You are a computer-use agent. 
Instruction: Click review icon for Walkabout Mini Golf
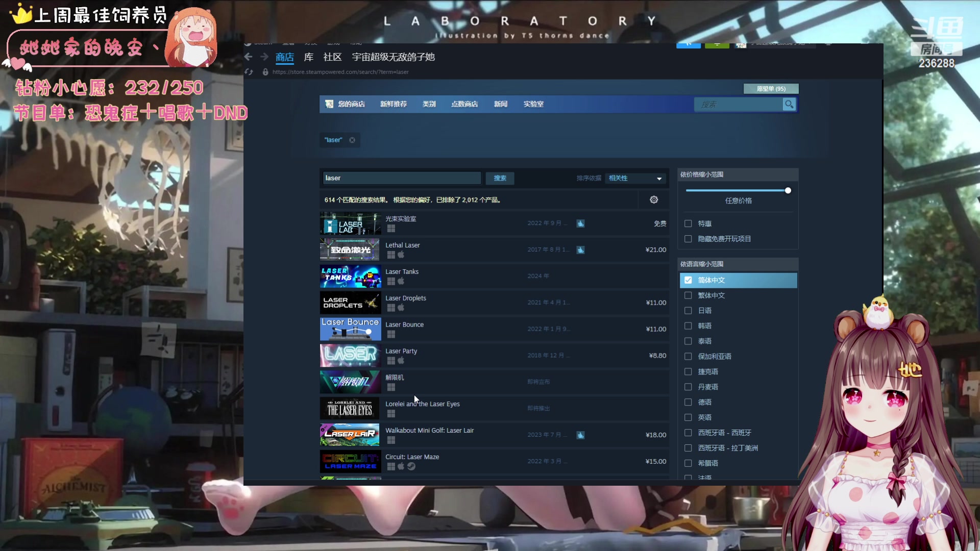[580, 435]
